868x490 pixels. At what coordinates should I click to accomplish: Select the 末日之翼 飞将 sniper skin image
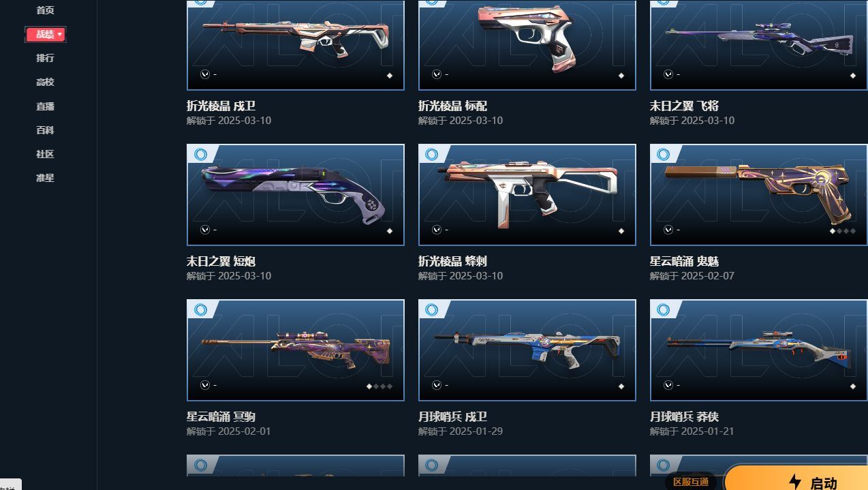pos(759,45)
